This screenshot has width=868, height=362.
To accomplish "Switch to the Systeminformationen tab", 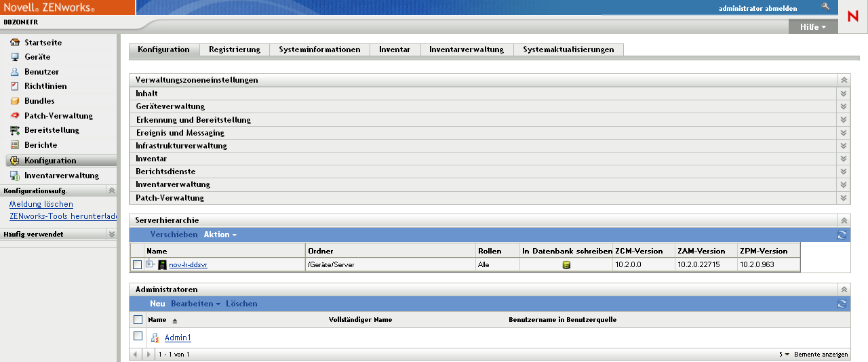I will click(x=319, y=49).
